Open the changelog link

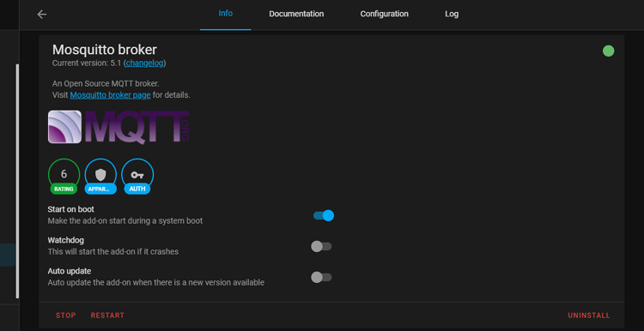[x=144, y=63]
